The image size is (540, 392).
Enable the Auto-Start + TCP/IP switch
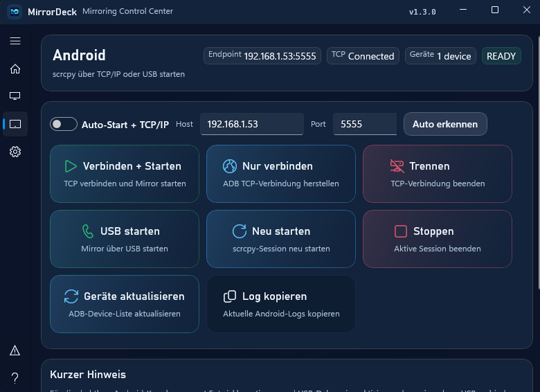point(64,124)
